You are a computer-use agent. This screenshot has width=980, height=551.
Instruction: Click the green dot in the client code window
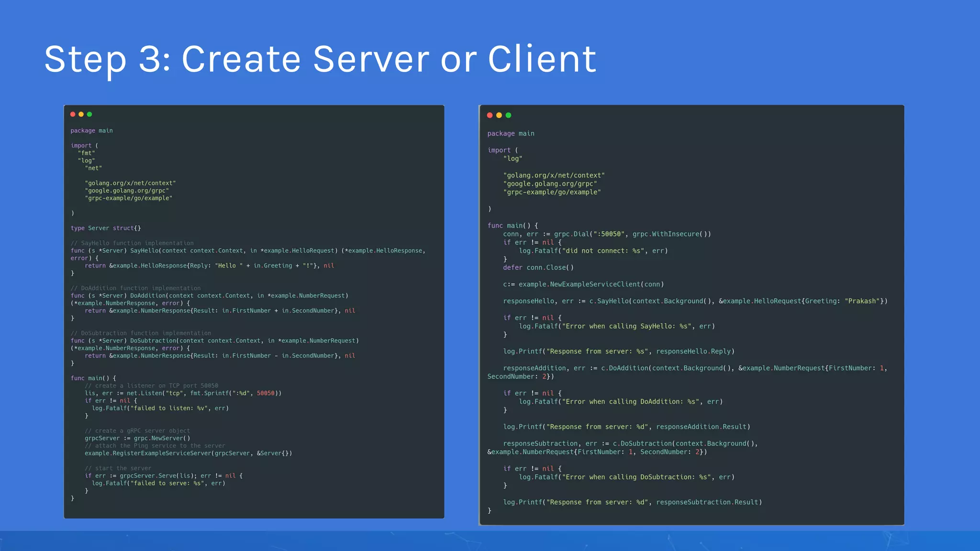click(508, 115)
